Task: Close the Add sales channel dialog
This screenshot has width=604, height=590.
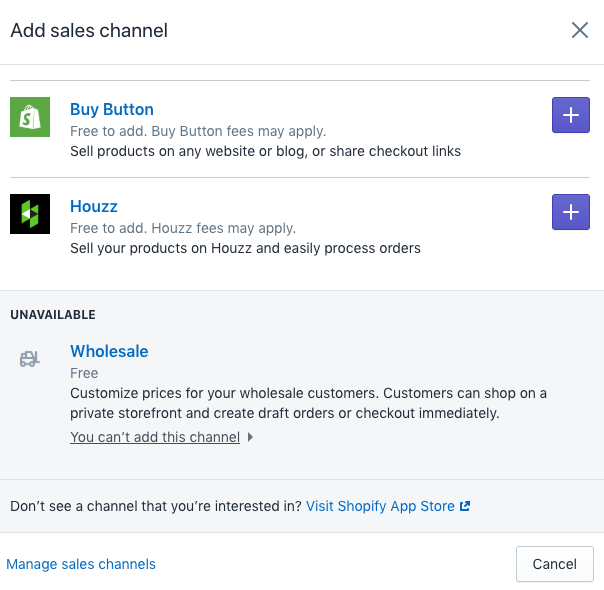Action: [x=580, y=30]
